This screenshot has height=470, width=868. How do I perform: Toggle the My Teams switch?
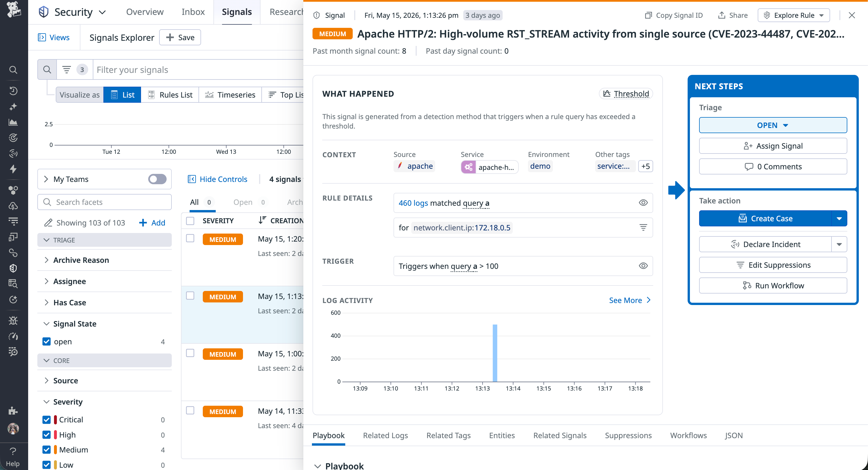pyautogui.click(x=157, y=179)
